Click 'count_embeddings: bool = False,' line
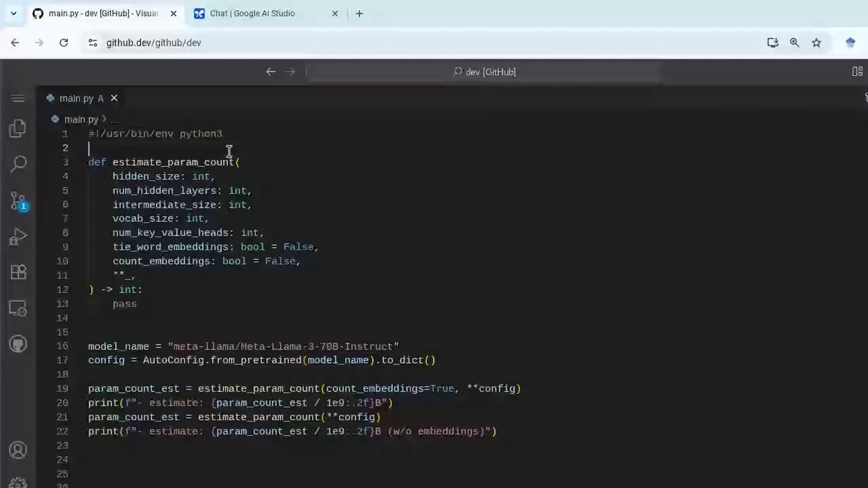Screen dimensions: 868x488 [206, 261]
